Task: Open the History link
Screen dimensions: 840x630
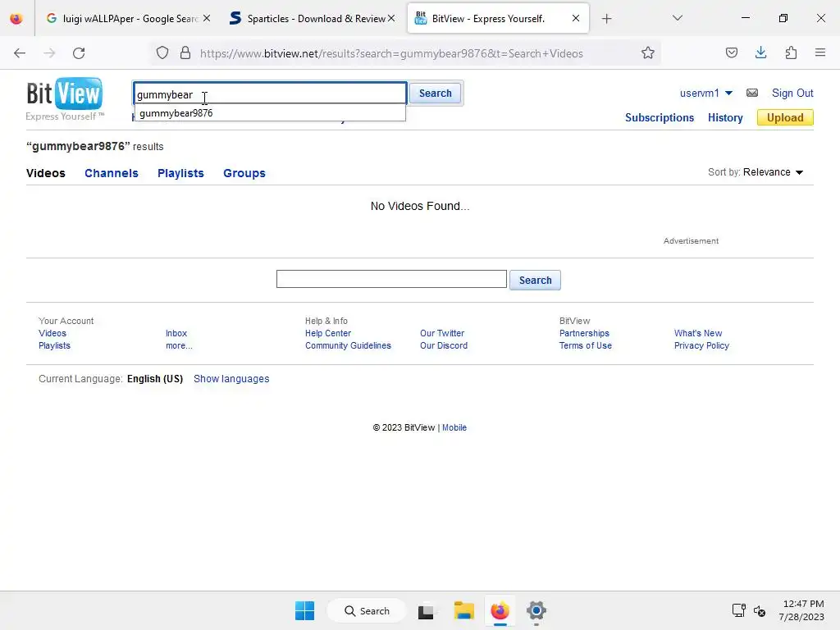Action: tap(725, 118)
